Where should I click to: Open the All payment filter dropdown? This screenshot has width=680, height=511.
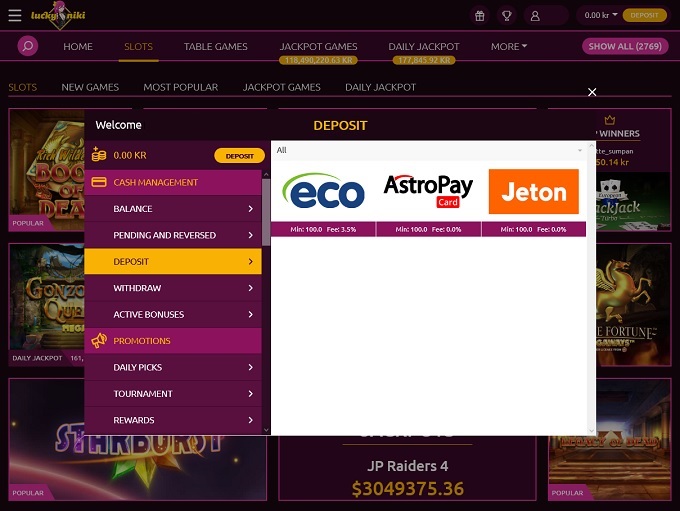coord(429,150)
